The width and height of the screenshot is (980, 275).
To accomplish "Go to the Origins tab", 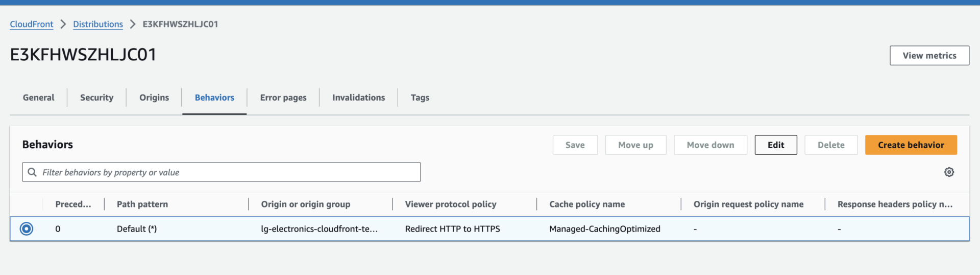I will pyautogui.click(x=154, y=98).
